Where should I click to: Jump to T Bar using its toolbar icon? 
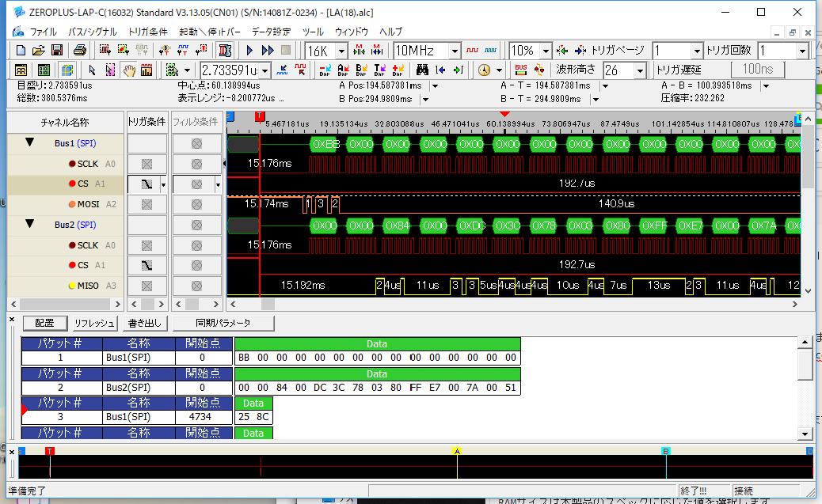(380, 70)
